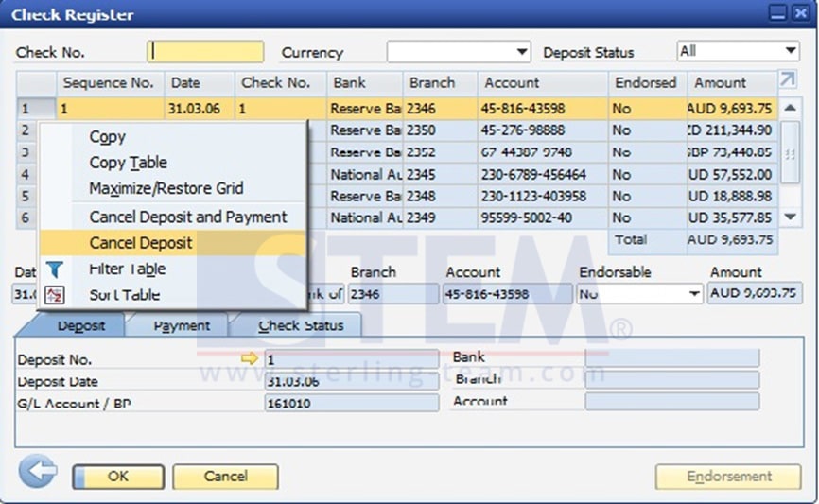The image size is (819, 504).
Task: Click account cell 45-276-98888
Action: (543, 130)
